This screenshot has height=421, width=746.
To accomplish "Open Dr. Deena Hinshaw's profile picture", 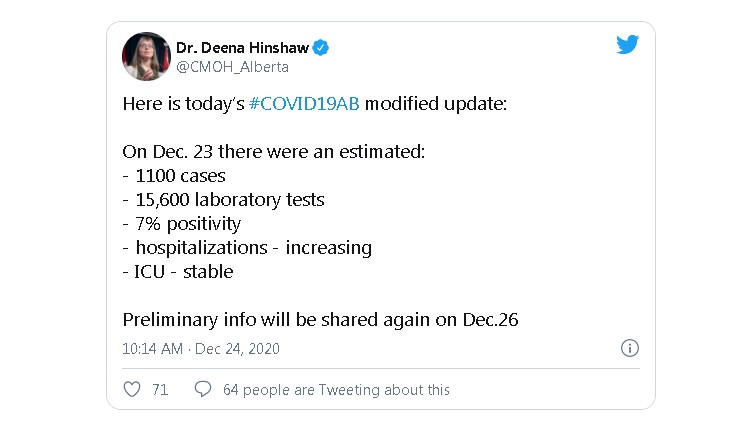I will [x=146, y=56].
